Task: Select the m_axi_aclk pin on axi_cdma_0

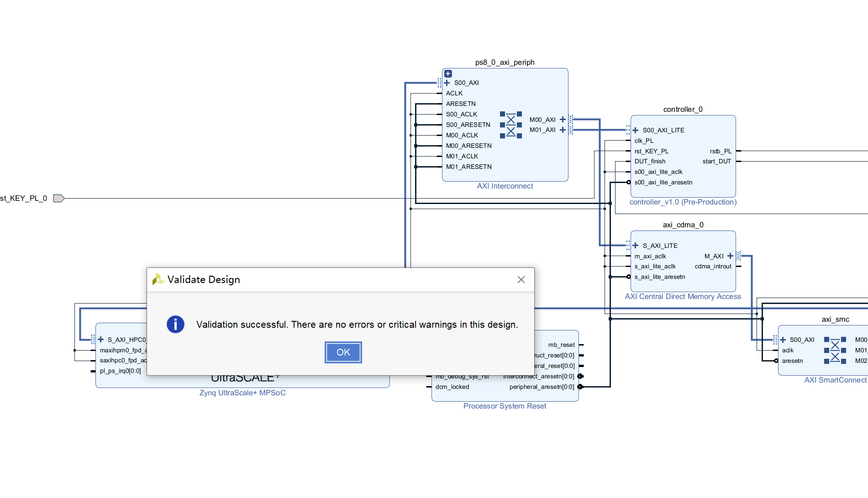Action: pyautogui.click(x=650, y=256)
